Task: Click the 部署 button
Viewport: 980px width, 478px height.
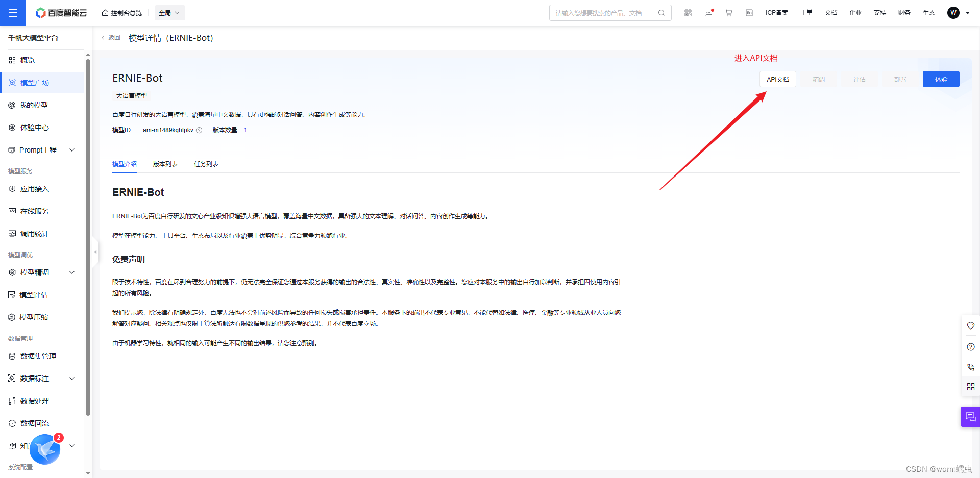Action: (900, 79)
